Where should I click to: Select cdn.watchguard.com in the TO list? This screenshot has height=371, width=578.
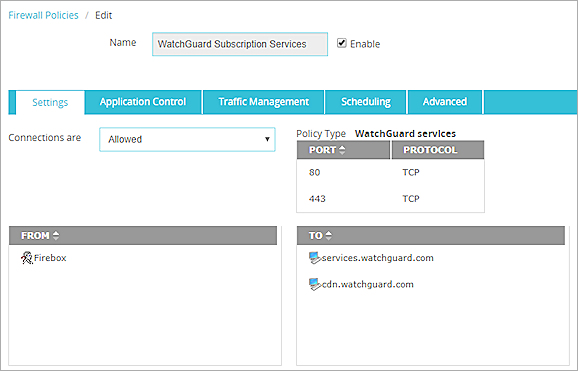[368, 284]
